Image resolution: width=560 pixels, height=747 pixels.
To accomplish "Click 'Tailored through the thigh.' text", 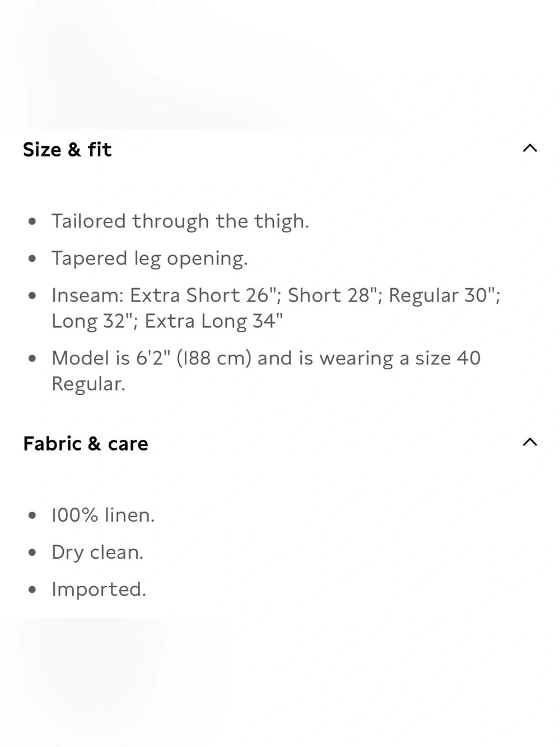I will (x=180, y=221).
